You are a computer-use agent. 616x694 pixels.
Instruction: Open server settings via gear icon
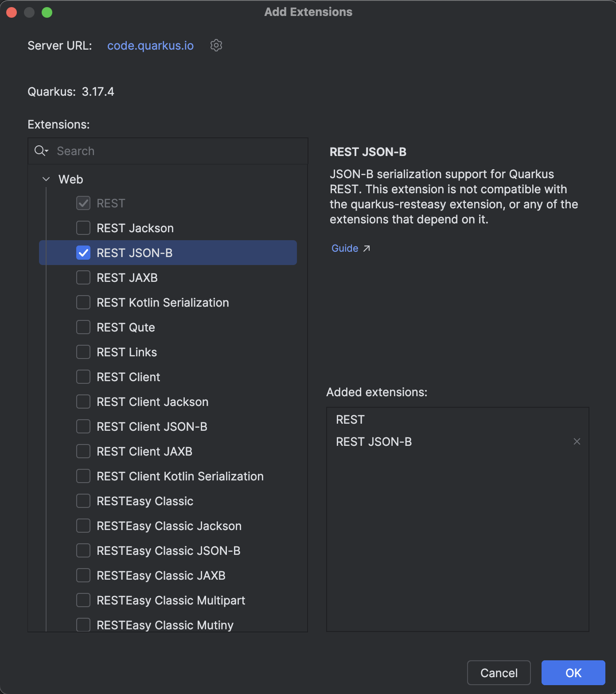(x=216, y=45)
